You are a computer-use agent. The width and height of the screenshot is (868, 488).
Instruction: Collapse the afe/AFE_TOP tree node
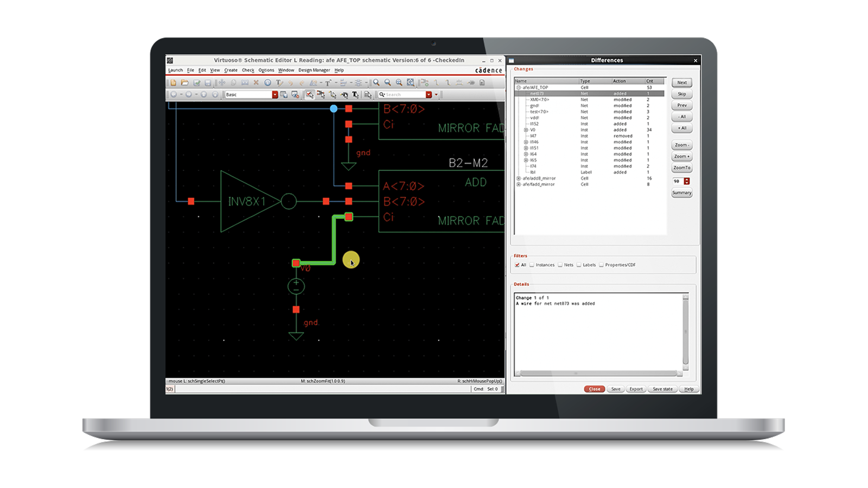click(519, 87)
